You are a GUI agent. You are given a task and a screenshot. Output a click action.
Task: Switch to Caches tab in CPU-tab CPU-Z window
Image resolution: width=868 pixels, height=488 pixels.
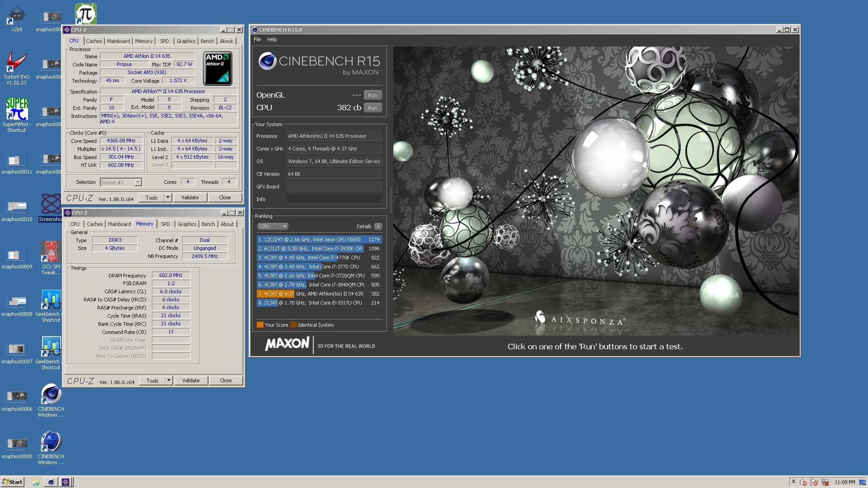tap(94, 41)
